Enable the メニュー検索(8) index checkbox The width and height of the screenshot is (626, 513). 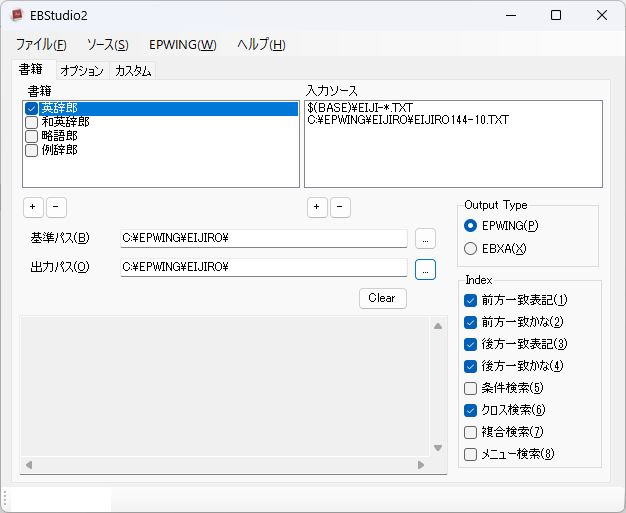[x=471, y=454]
